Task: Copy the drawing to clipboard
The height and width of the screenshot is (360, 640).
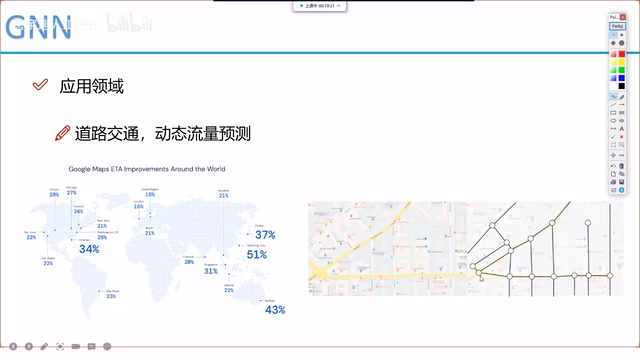Action: [622, 174]
